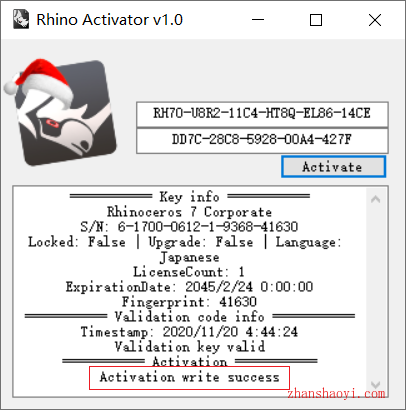Select the ExpirationDate 2045/2/24 line
The height and width of the screenshot is (410, 406).
(189, 287)
